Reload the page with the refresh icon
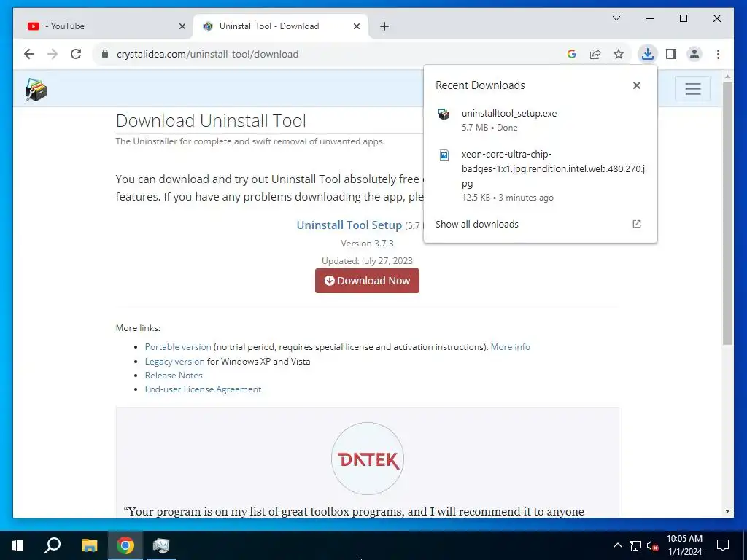This screenshot has width=747, height=560. click(76, 54)
